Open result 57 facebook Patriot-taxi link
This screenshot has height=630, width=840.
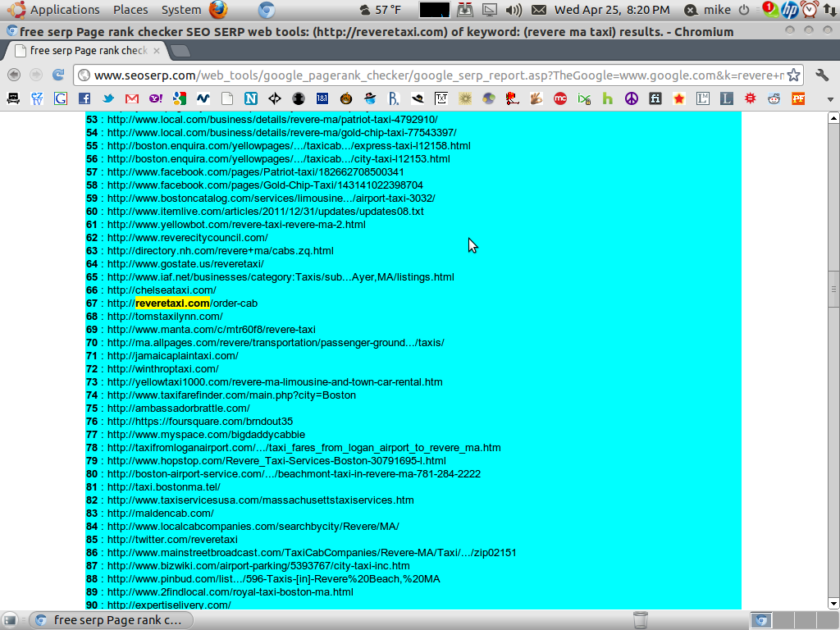coord(256,172)
